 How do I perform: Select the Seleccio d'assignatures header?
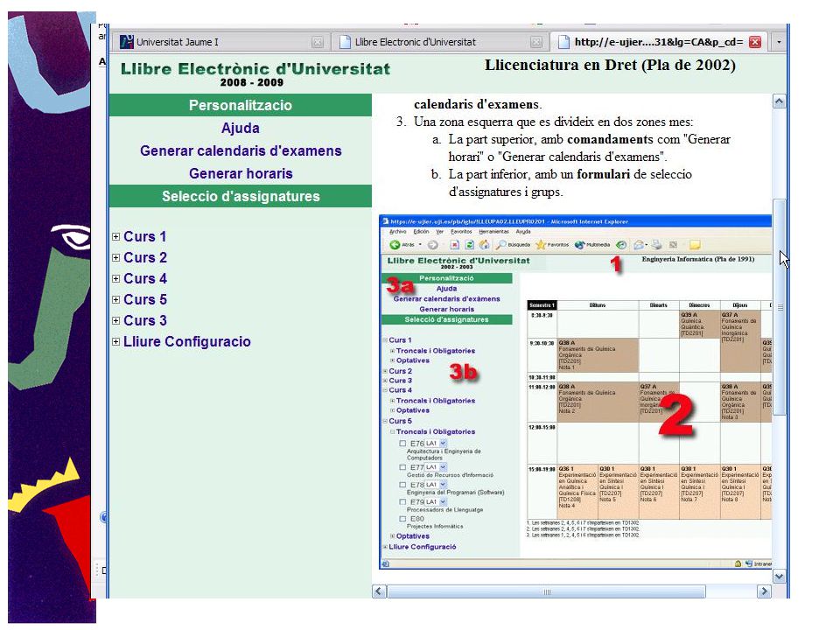[241, 196]
